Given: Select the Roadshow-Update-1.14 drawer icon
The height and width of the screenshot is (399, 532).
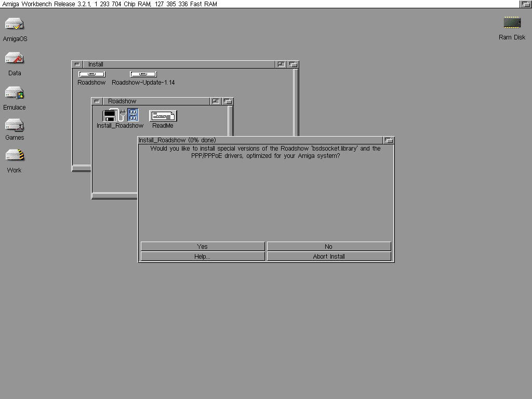Looking at the screenshot, I should (143, 74).
